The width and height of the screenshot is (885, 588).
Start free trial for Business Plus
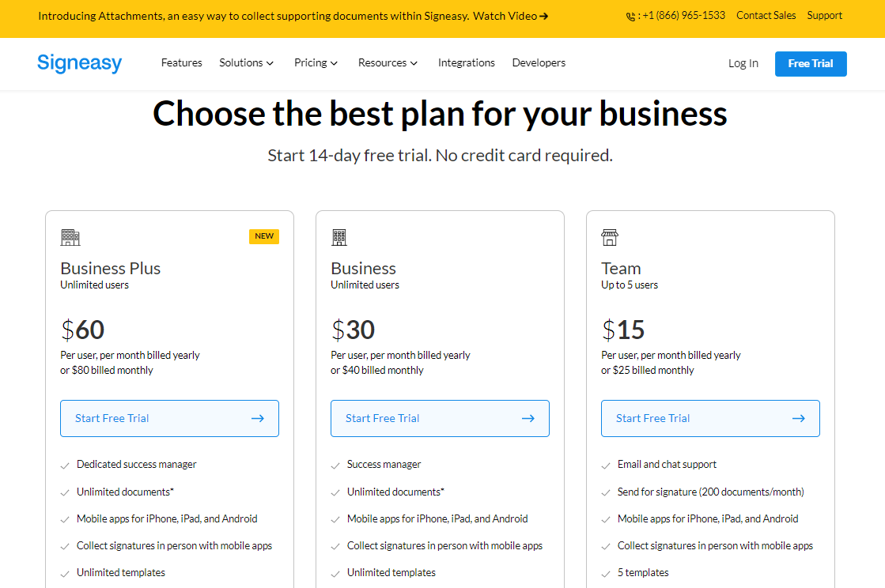tap(169, 418)
